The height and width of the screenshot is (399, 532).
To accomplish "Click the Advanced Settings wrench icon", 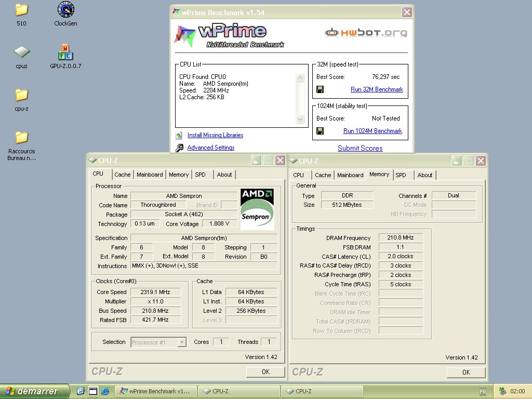I will click(179, 148).
